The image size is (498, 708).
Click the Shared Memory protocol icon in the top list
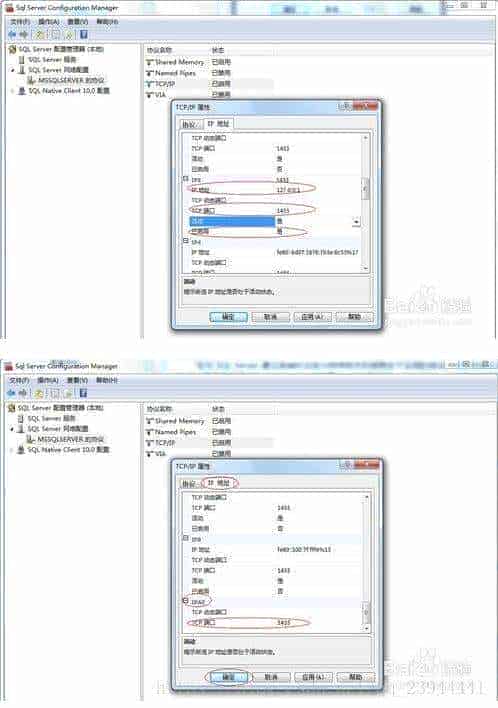click(150, 62)
